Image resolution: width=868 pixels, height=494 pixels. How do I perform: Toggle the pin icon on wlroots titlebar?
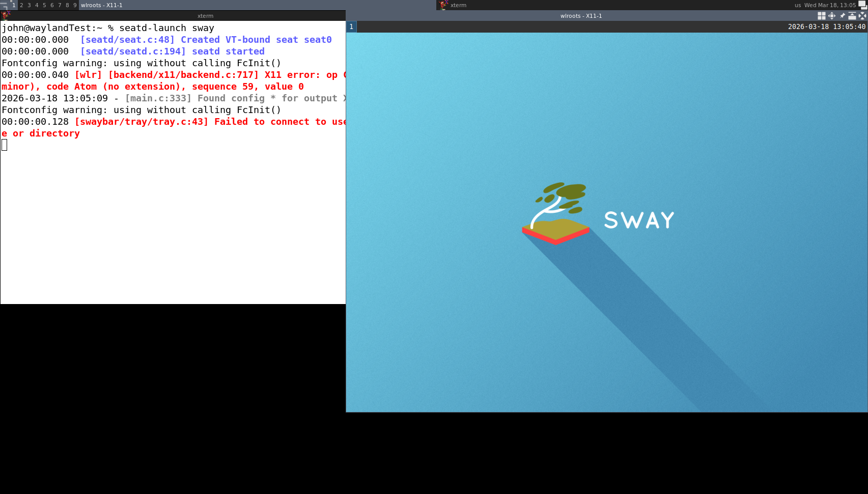(x=842, y=16)
